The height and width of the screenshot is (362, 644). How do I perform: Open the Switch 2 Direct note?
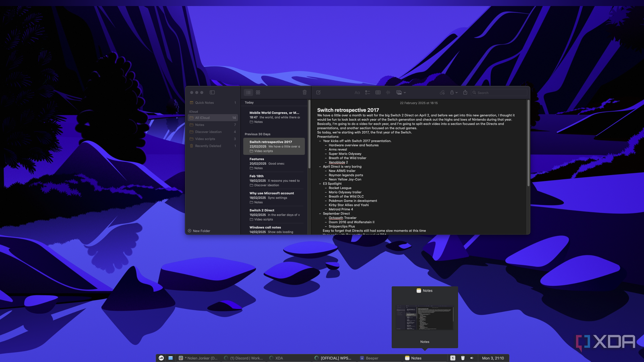[x=274, y=215]
